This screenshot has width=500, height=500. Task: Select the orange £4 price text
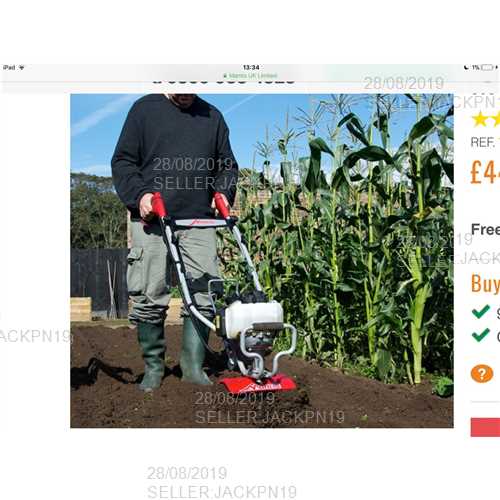485,172
